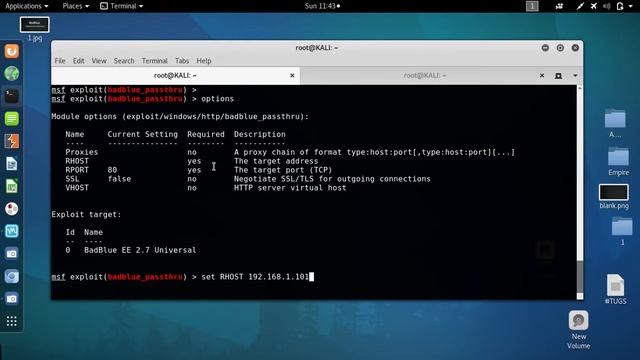Click 'HTTP server virtual host' description
This screenshot has height=360, width=640.
click(290, 188)
